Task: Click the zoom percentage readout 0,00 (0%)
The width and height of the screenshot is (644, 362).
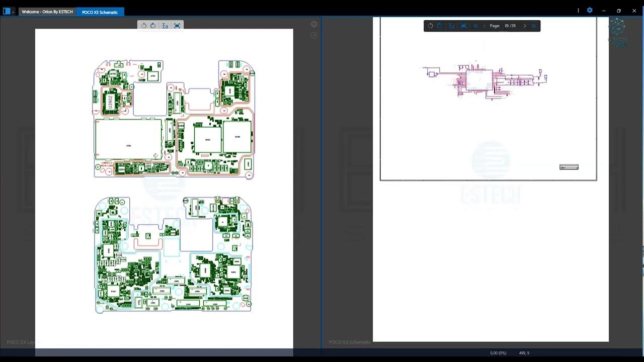Action: 498,353
